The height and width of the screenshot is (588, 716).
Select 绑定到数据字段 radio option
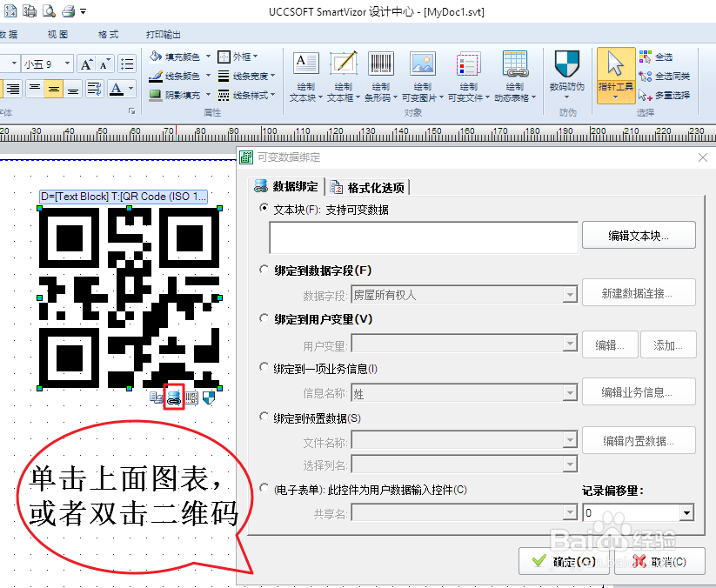[264, 270]
